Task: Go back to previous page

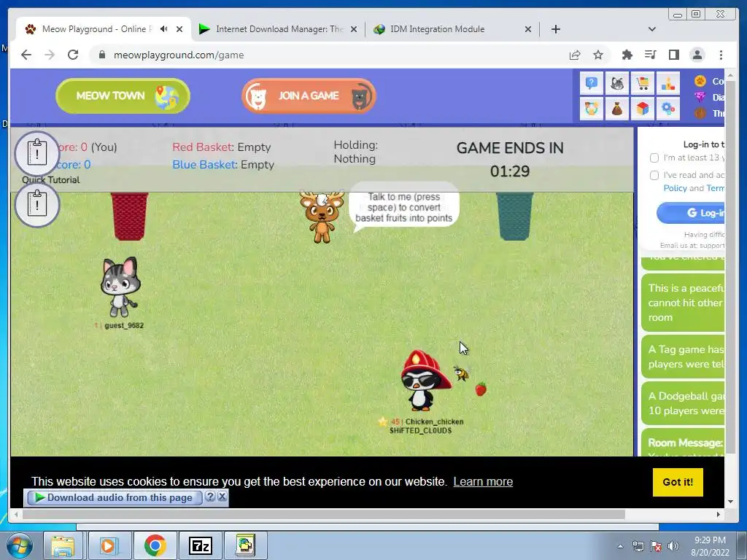Action: click(26, 55)
